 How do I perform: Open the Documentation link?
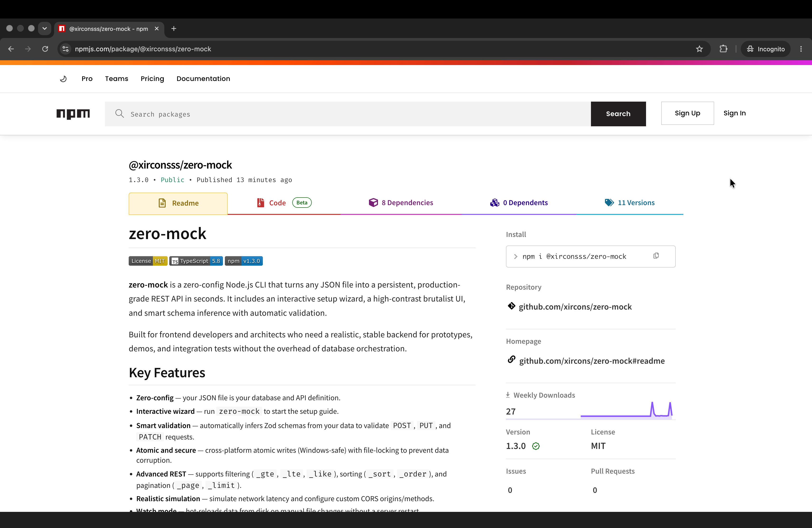click(x=203, y=79)
